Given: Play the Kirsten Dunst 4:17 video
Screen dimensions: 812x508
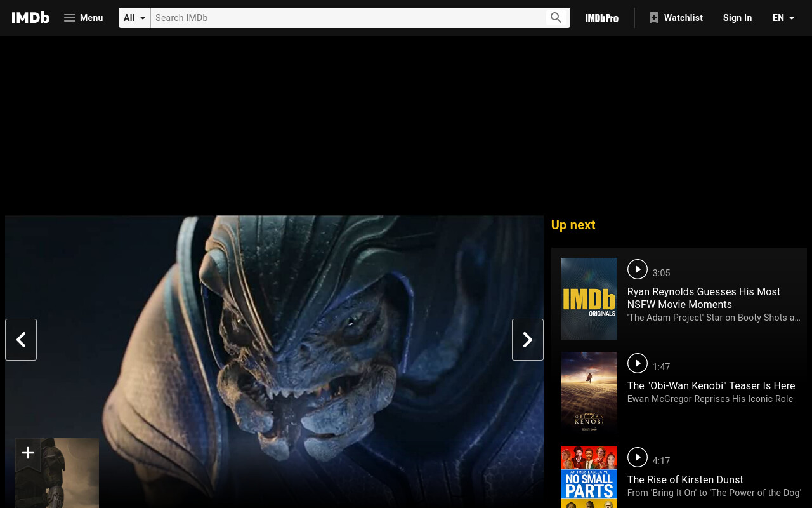Looking at the screenshot, I should point(638,457).
